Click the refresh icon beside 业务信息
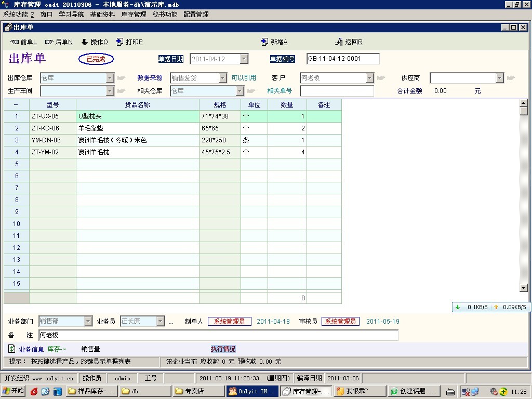The image size is (532, 399). coord(12,349)
